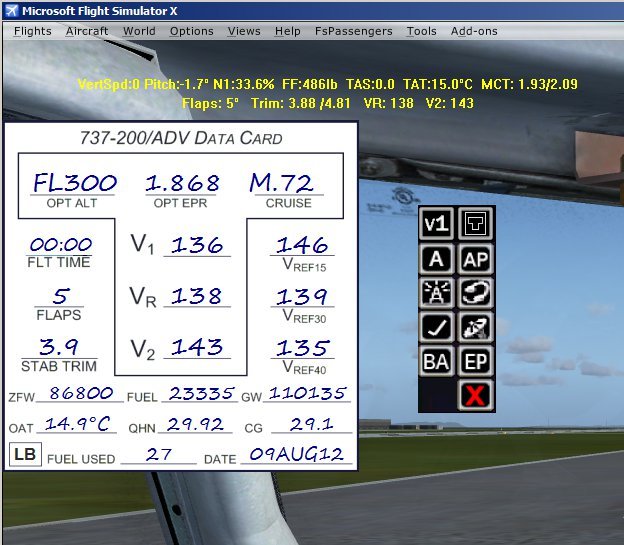Click the yellow Flaps: 5° readout

point(210,103)
